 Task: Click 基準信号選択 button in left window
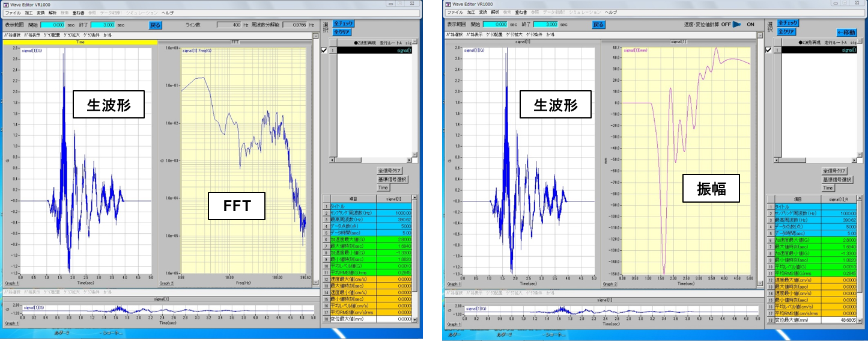pos(393,180)
